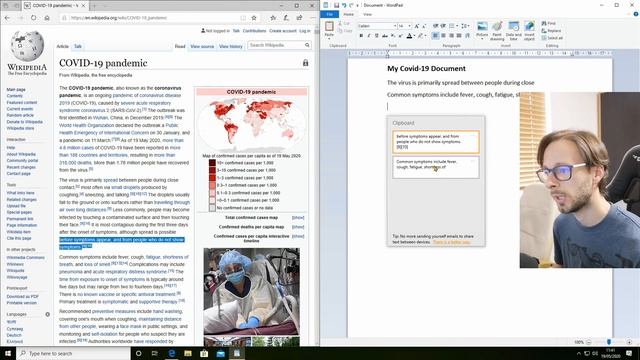The image size is (640, 360).
Task: Go to browser home page
Action: 47,18
